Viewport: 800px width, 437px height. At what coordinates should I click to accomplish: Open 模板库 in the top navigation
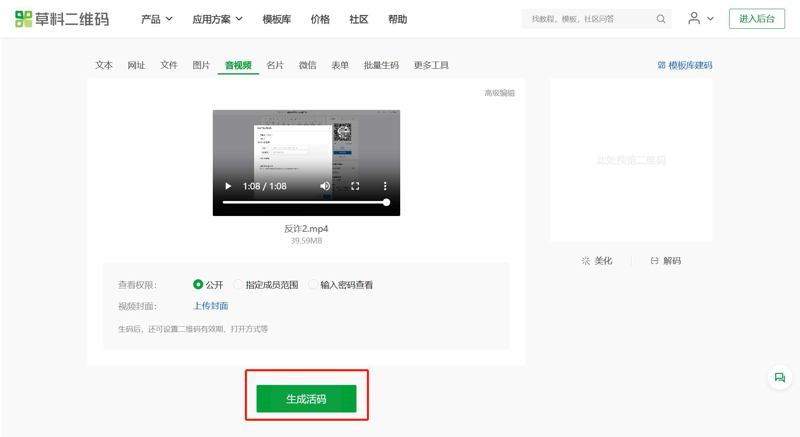pos(277,19)
